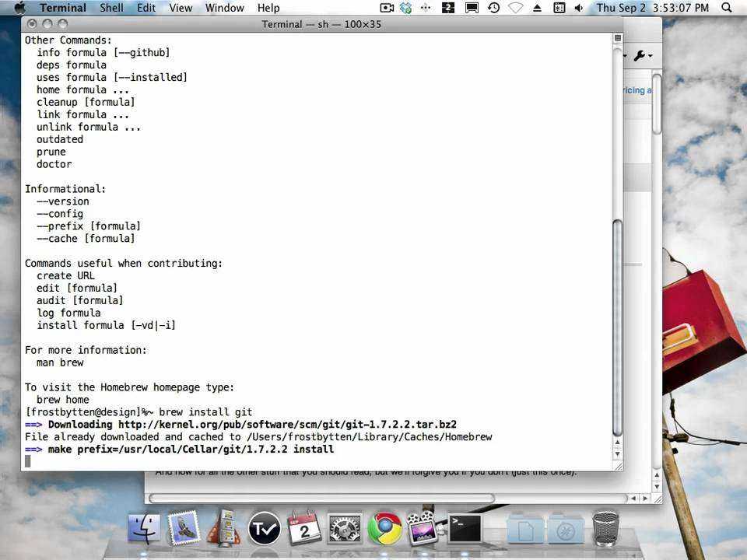Click the camera recorder menu bar icon

click(x=387, y=8)
